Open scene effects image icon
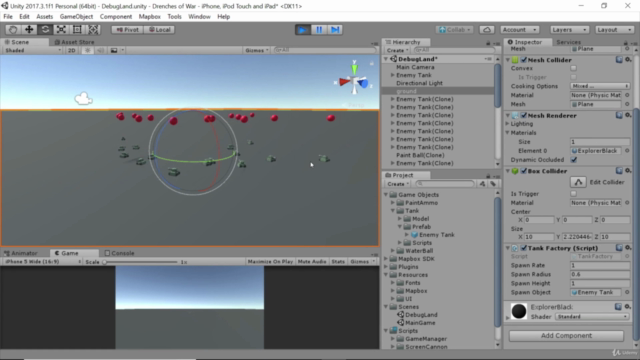 point(114,50)
